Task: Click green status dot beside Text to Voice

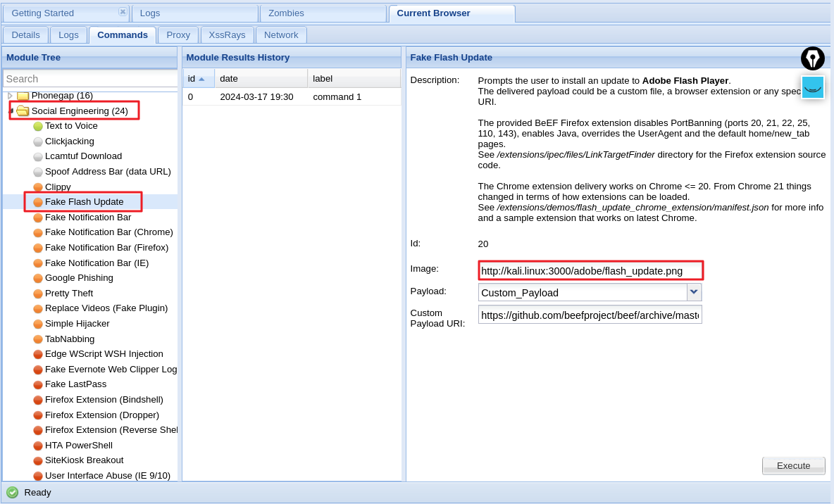Action: click(38, 127)
